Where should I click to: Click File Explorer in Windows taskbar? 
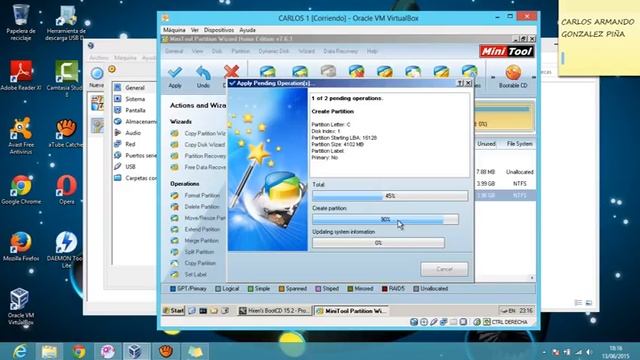(x=49, y=351)
